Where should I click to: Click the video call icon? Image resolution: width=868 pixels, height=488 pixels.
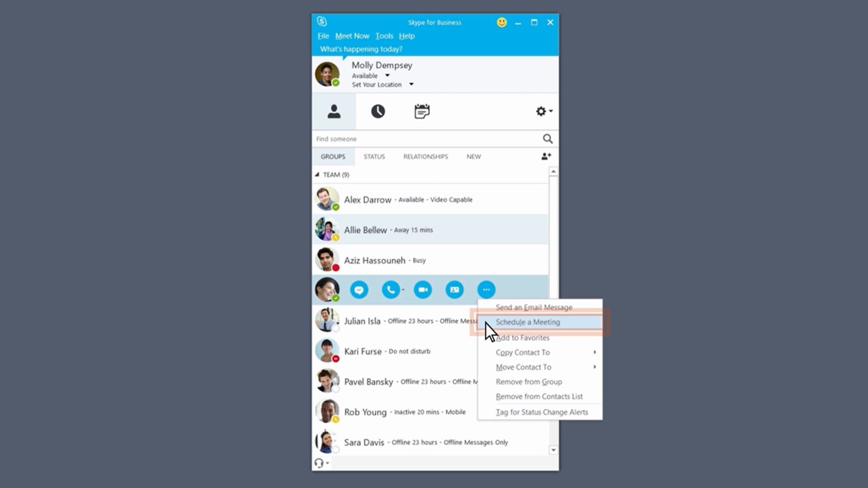(423, 290)
